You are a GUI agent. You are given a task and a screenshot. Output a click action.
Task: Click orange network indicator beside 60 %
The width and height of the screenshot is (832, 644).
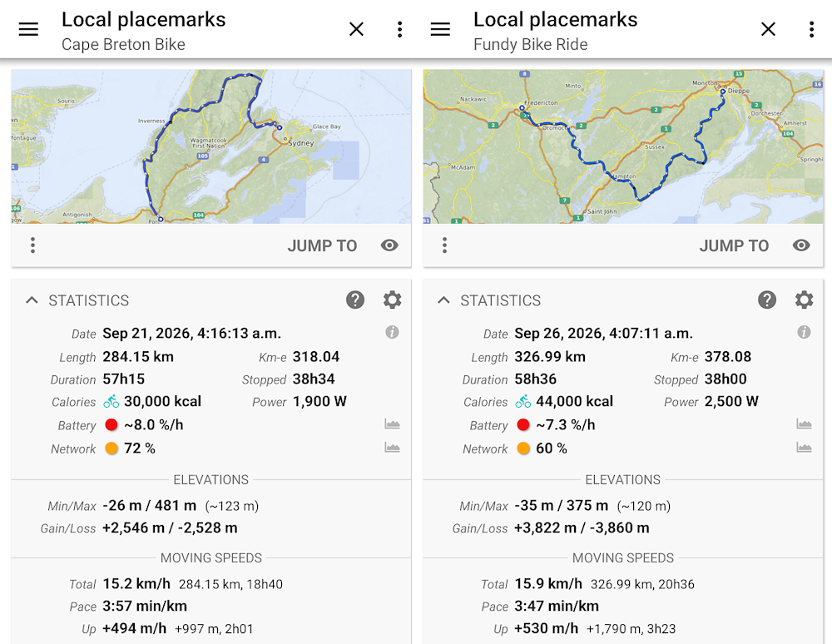click(x=523, y=448)
